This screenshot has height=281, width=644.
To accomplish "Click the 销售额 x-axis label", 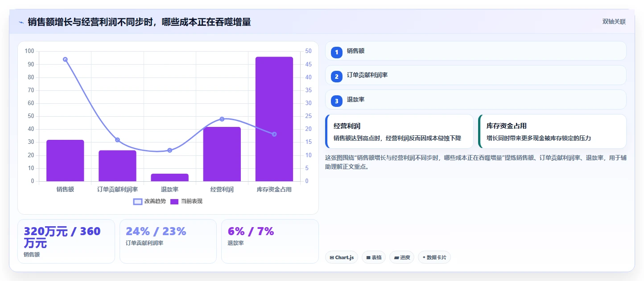I will coord(65,189).
